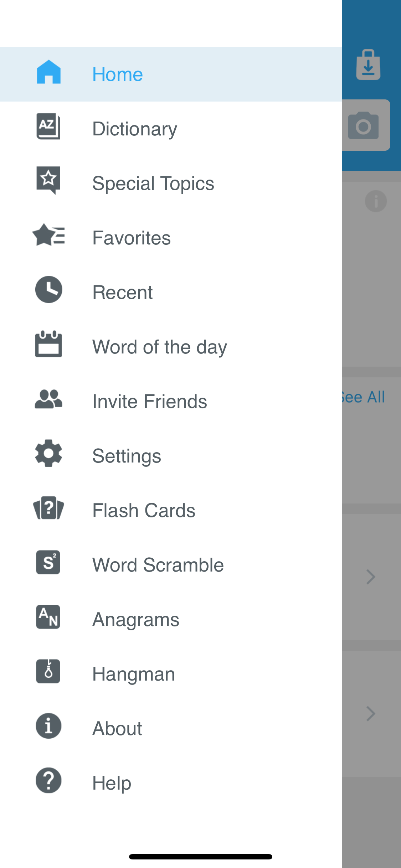Open the download bag icon
Viewport: 401px width, 868px height.
tap(368, 65)
